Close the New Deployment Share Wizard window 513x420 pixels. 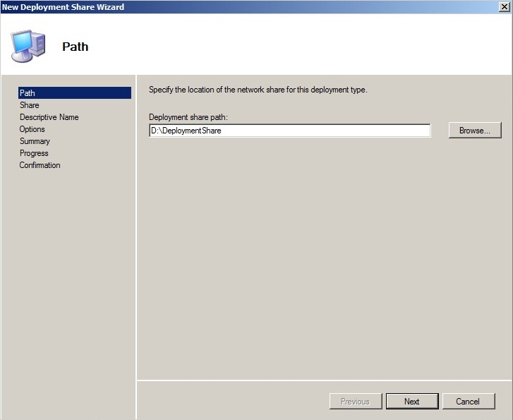click(x=505, y=6)
